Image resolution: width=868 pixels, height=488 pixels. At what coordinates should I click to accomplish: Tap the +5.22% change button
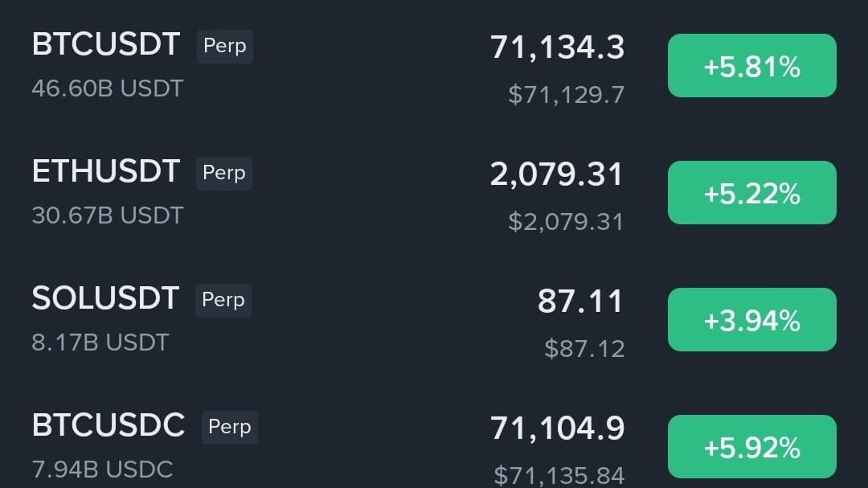[x=751, y=193]
